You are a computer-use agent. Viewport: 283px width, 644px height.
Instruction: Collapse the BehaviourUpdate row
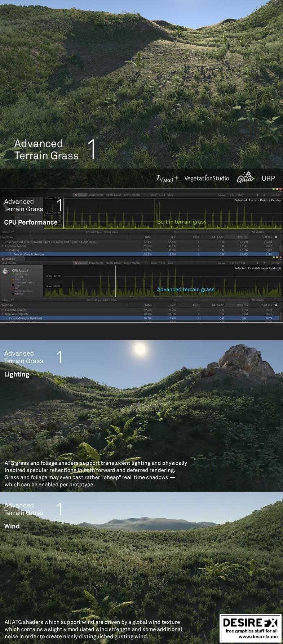[x=3, y=314]
